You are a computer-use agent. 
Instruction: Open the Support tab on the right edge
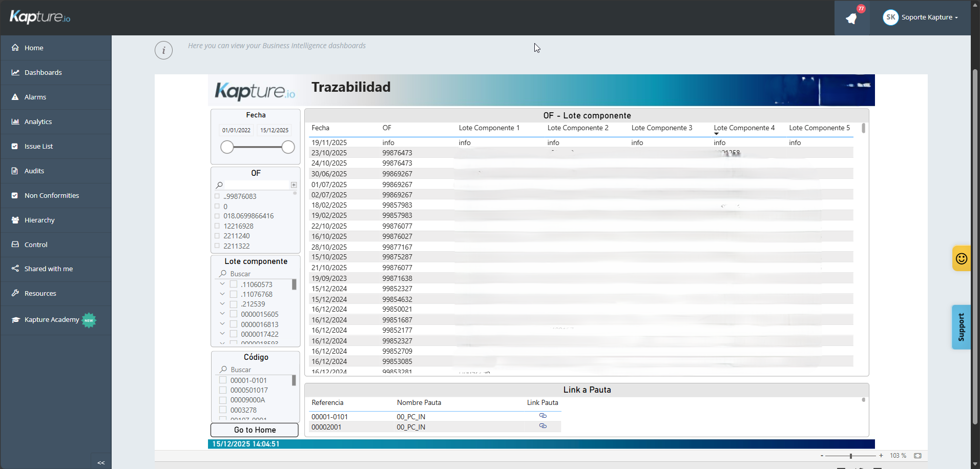962,327
